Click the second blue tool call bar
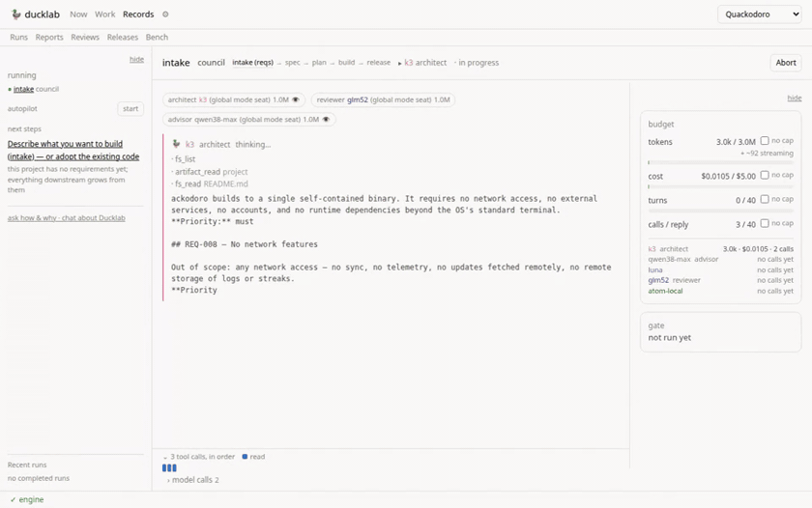This screenshot has height=508, width=812. [x=169, y=468]
